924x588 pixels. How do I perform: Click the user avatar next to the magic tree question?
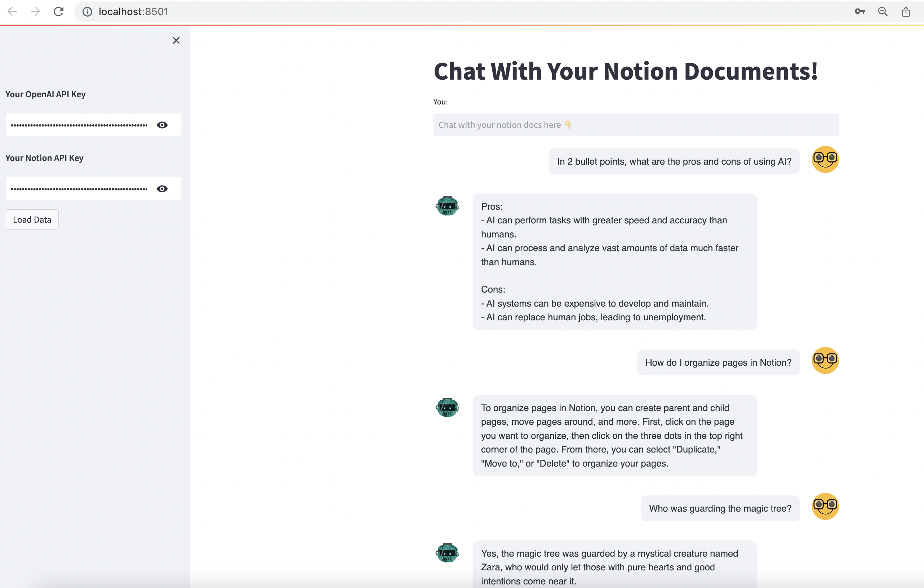(x=825, y=506)
